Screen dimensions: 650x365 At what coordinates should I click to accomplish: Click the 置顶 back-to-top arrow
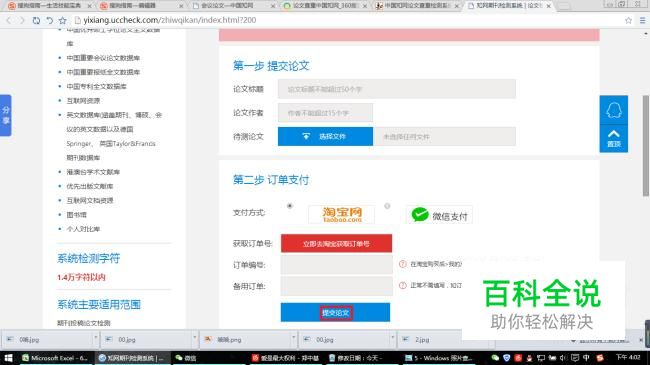(x=614, y=139)
